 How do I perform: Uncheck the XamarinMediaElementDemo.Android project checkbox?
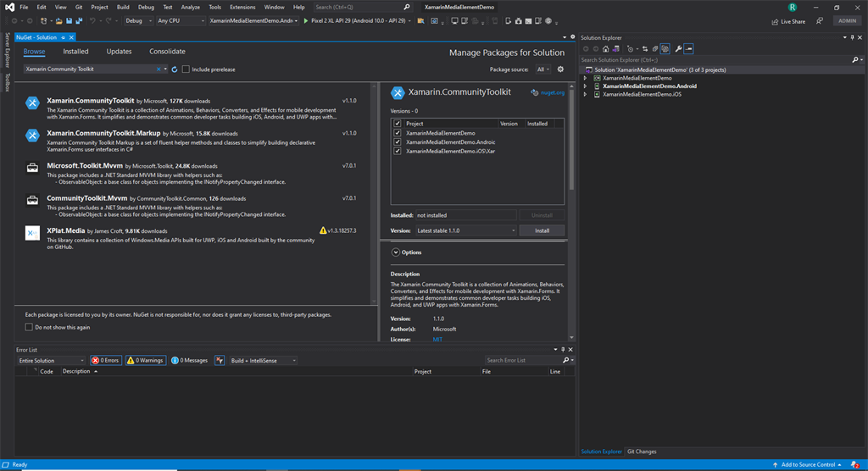click(x=398, y=141)
